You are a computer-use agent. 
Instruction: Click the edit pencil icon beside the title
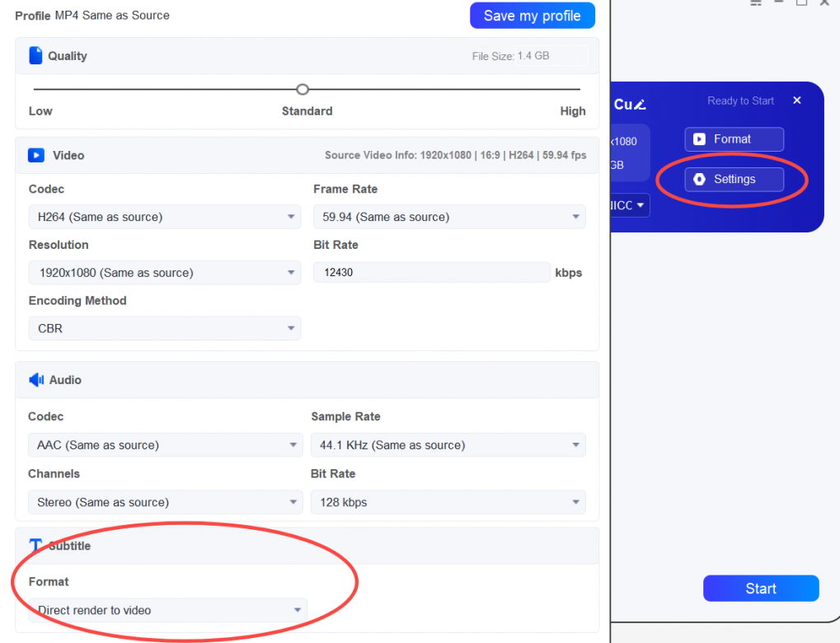pos(641,105)
